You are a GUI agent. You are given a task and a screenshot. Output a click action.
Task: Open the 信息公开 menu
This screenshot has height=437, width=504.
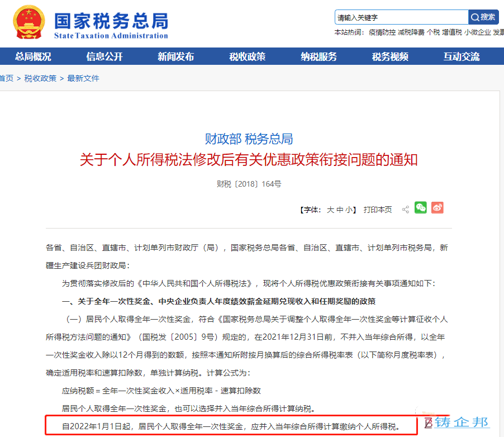104,56
